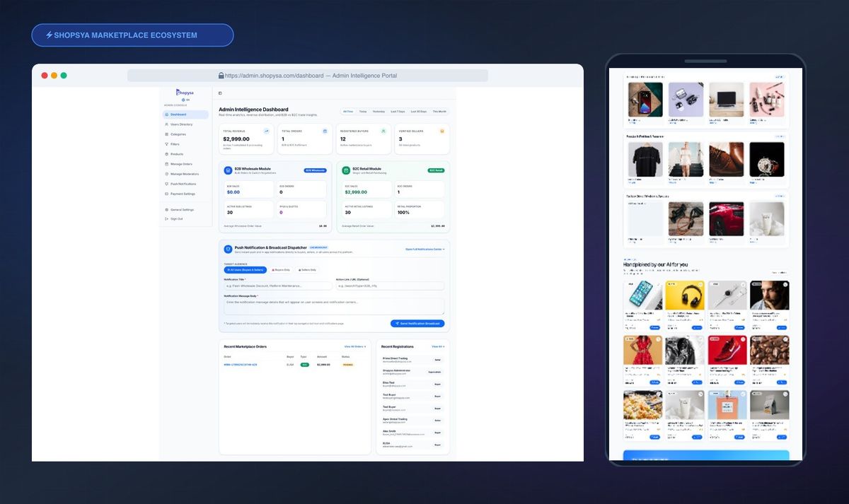Click the Verified Sellers card icon
The image size is (849, 504).
coord(442,131)
